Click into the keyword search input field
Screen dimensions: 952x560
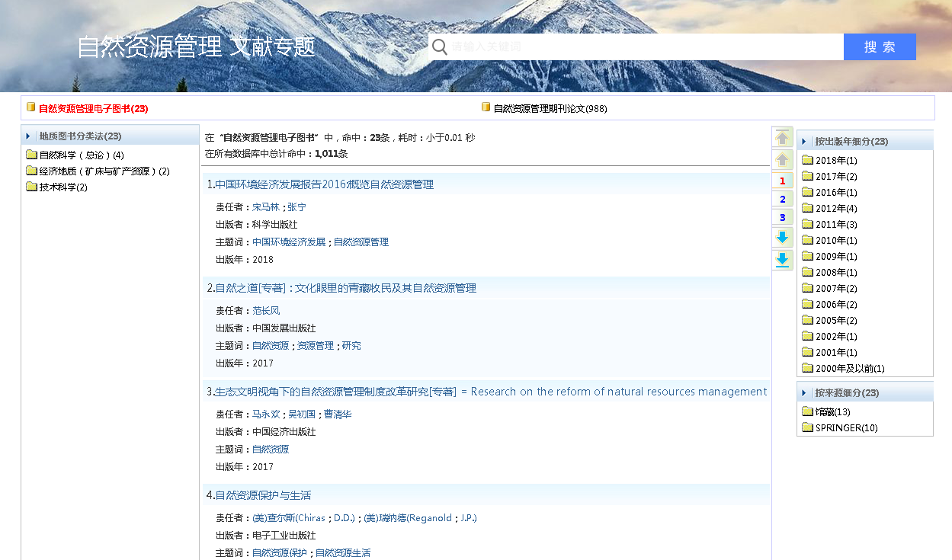click(x=644, y=47)
